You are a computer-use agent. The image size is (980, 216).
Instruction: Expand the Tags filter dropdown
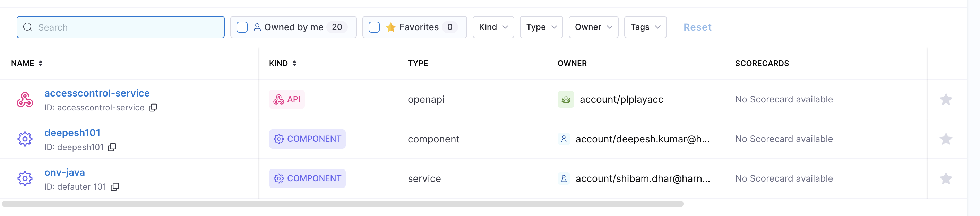[x=645, y=27]
